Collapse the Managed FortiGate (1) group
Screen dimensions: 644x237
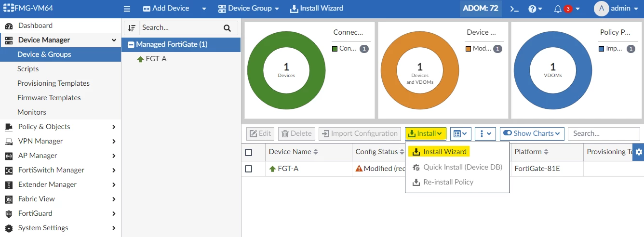[131, 44]
